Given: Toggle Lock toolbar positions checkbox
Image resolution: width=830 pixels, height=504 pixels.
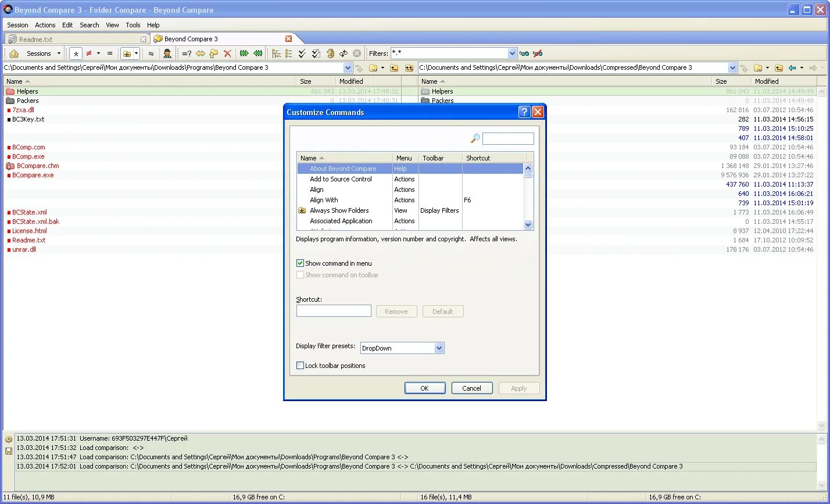Looking at the screenshot, I should coord(300,366).
